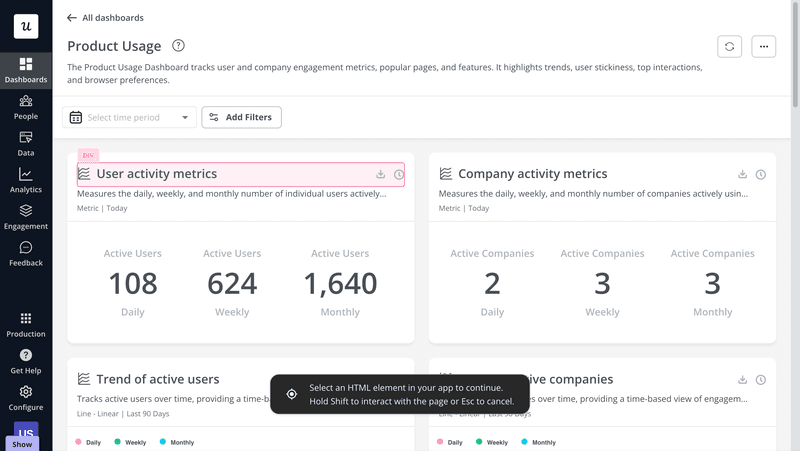Expand the Select time period dropdown
The width and height of the screenshot is (800, 451).
[129, 118]
